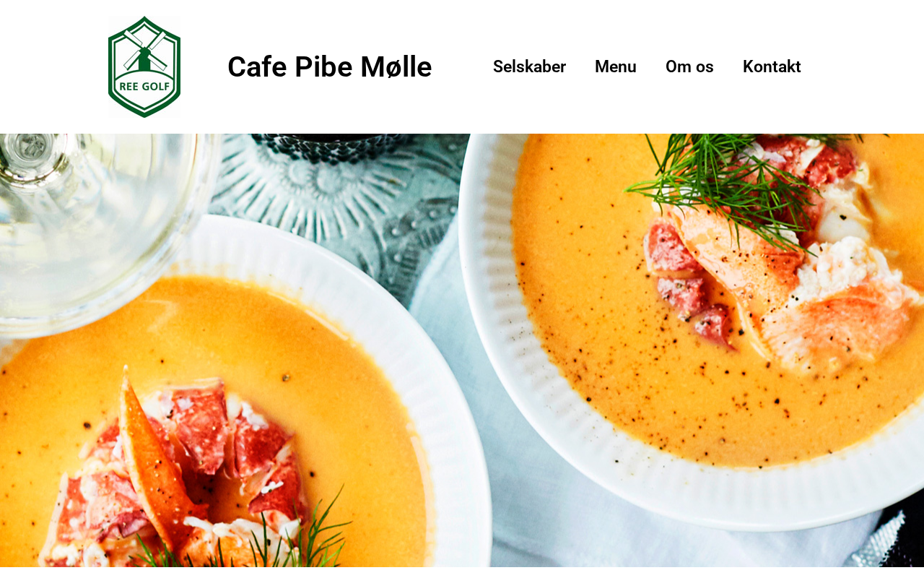The image size is (924, 578).
Task: Click the windmill emblem inside the logo
Action: tap(144, 49)
